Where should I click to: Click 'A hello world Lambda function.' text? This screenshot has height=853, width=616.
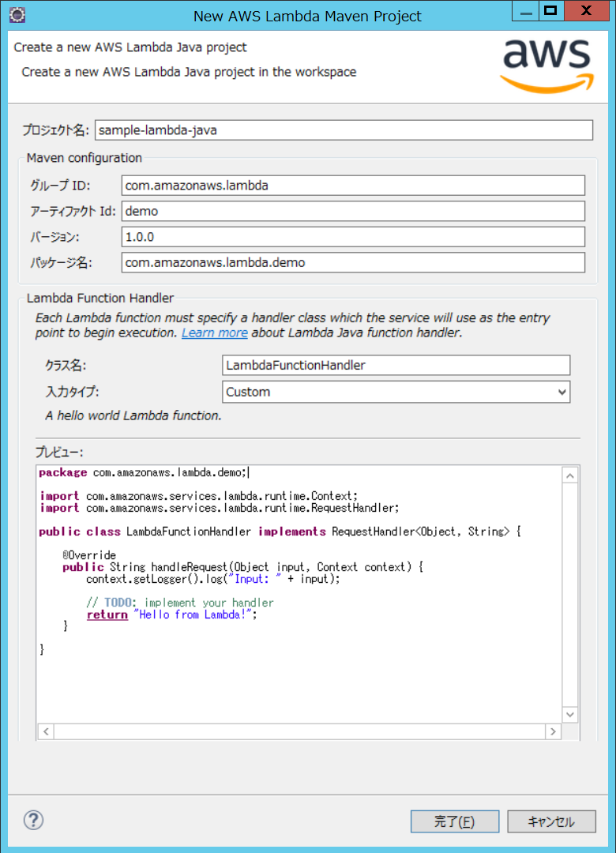click(133, 415)
